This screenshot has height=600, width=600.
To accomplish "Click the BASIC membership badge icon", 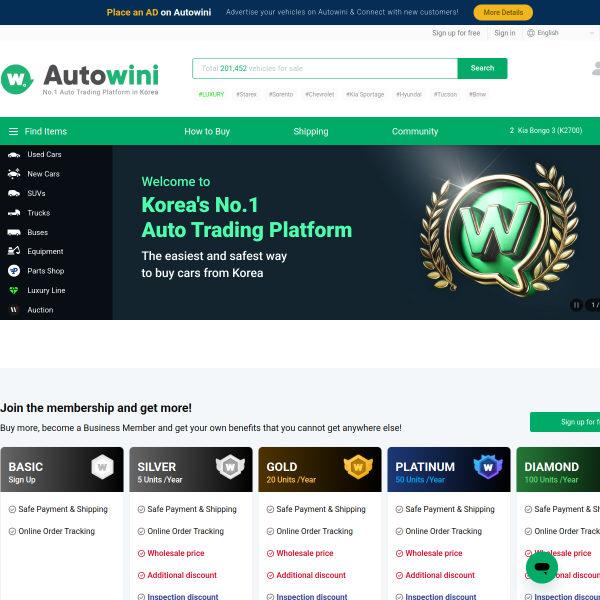I will click(x=102, y=467).
